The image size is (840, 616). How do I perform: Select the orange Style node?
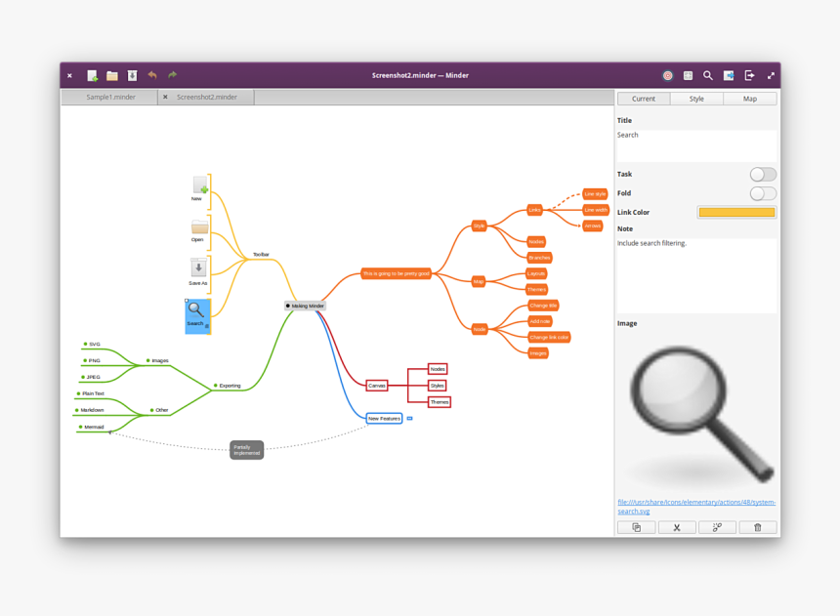tap(479, 226)
